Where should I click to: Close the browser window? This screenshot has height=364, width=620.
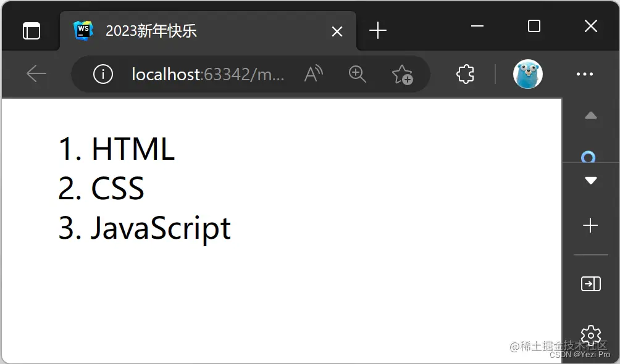(x=591, y=26)
